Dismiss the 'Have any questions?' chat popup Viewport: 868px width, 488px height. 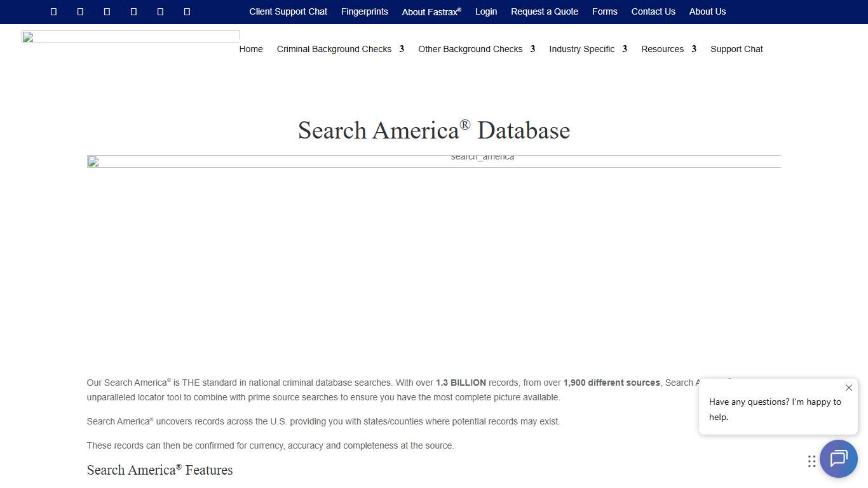[848, 388]
